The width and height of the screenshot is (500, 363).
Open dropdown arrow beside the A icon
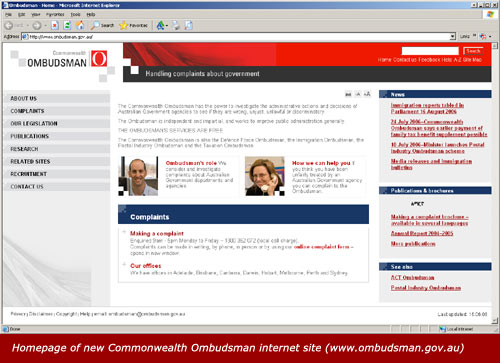[x=167, y=25]
